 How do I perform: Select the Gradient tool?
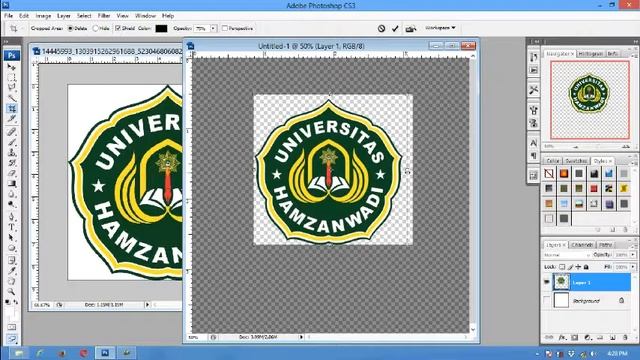(x=12, y=184)
